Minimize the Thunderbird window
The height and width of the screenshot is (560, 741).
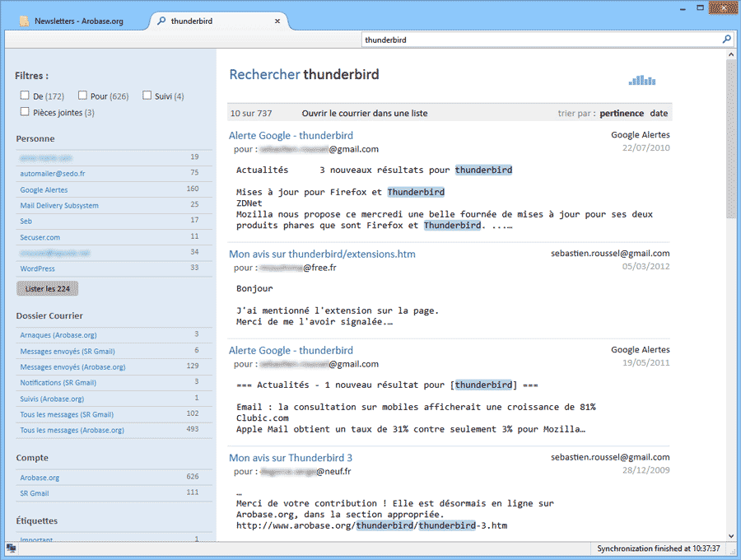683,8
